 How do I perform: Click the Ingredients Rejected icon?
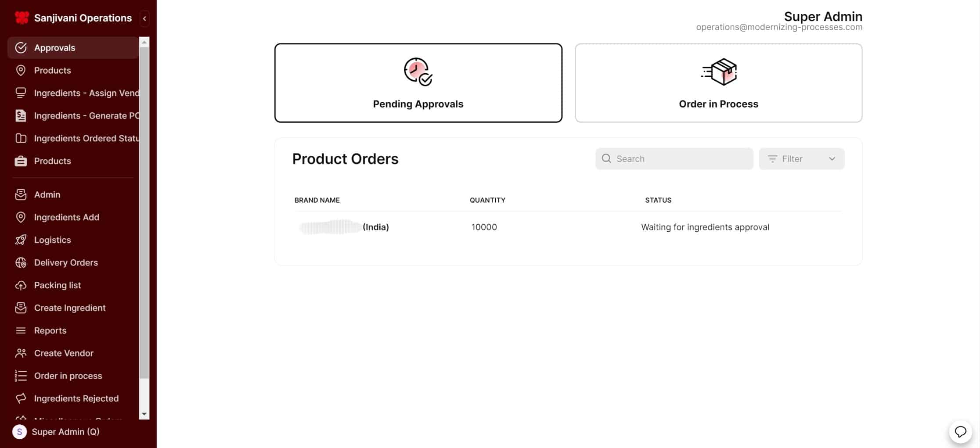click(21, 398)
